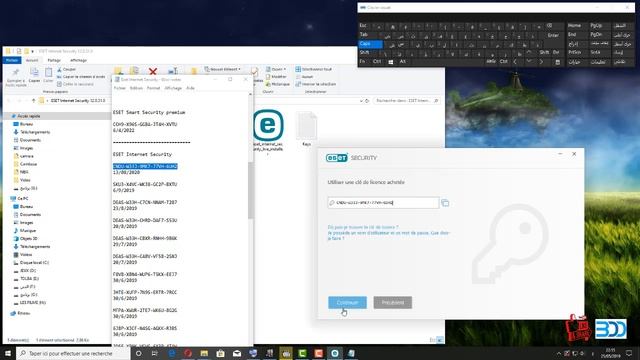This screenshot has width=640, height=360.
Task: Select Téléchargements under Accès rapide
Action: [x=32, y=132]
